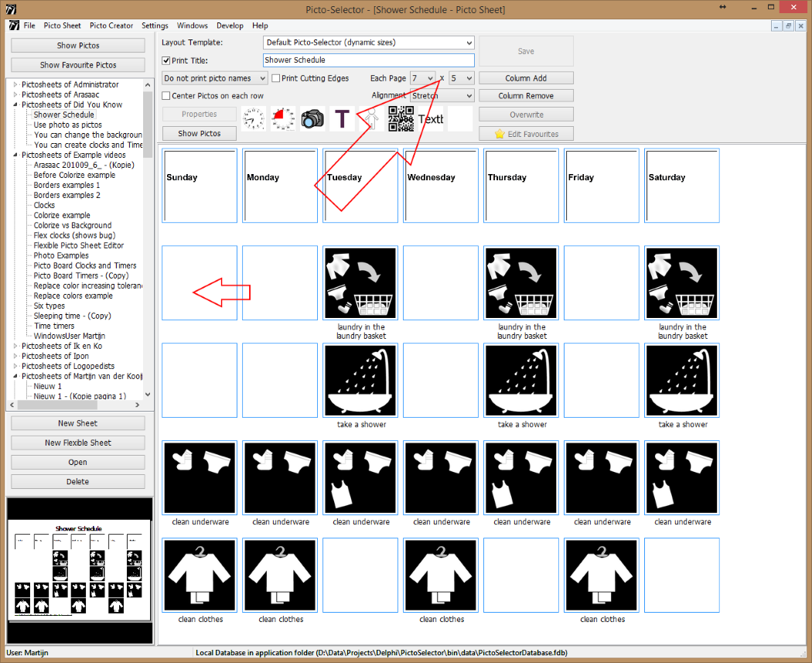Uncheck the Print Title checkbox
Screen dimensions: 812x663
(x=166, y=60)
